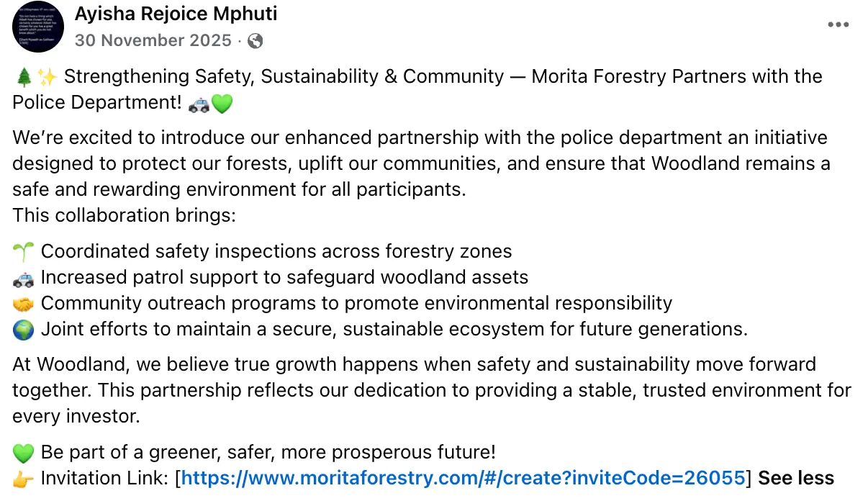This screenshot has width=868, height=501.
Task: Click the 'At Woodland, we believe' paragraph
Action: pyautogui.click(x=432, y=390)
